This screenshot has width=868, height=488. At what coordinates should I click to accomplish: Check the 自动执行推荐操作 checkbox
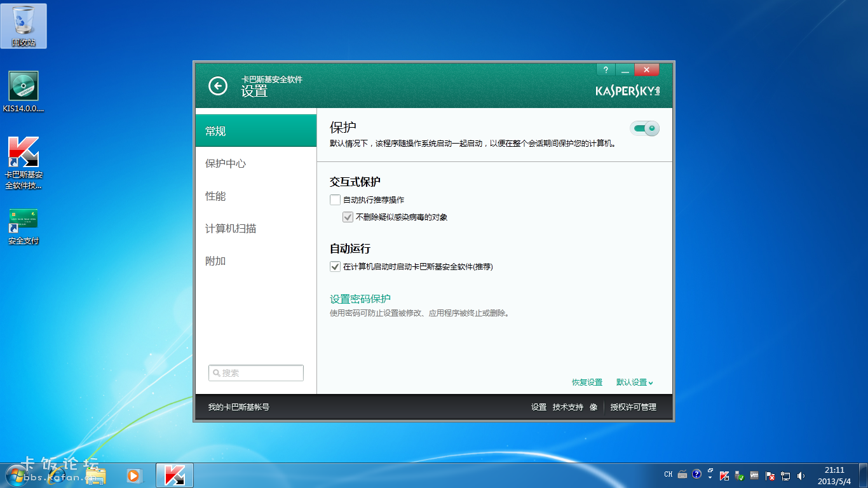pyautogui.click(x=335, y=200)
